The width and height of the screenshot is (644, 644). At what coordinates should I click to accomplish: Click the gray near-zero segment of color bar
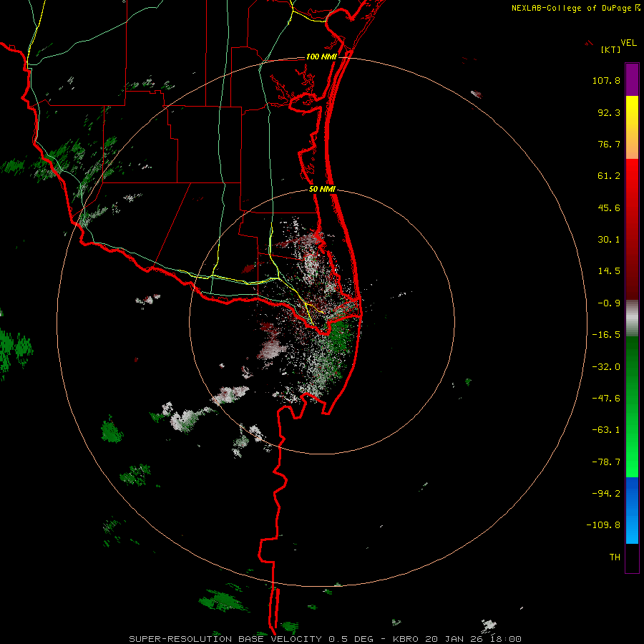632,318
